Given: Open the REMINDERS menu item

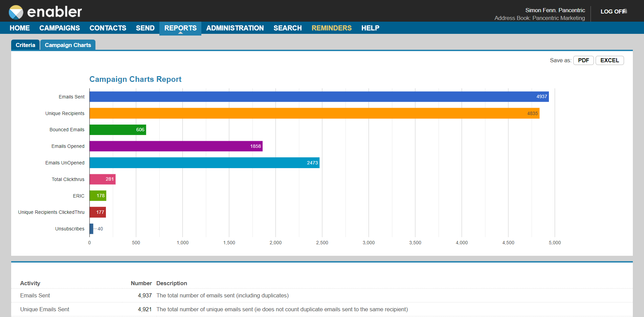Looking at the screenshot, I should [x=331, y=28].
